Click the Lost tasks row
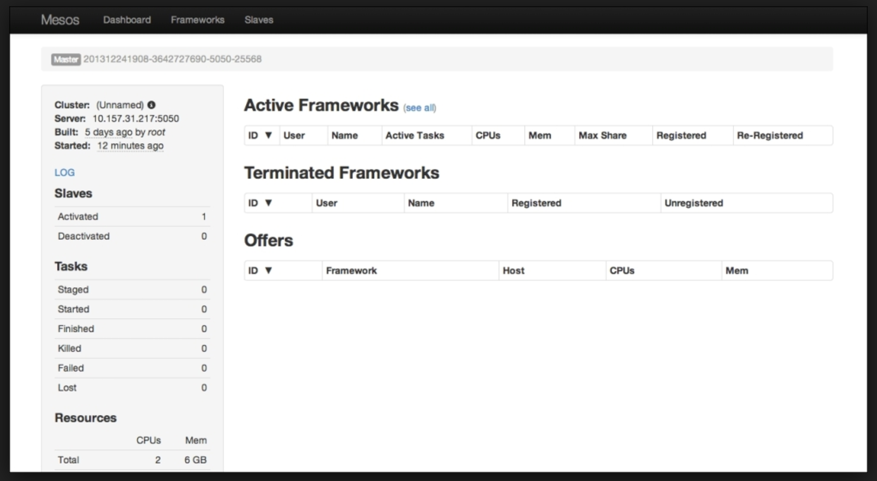 click(x=132, y=388)
